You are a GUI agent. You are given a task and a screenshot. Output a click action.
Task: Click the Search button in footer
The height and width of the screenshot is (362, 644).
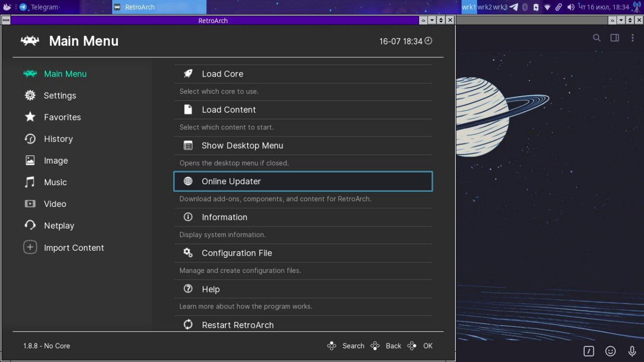[x=346, y=346]
